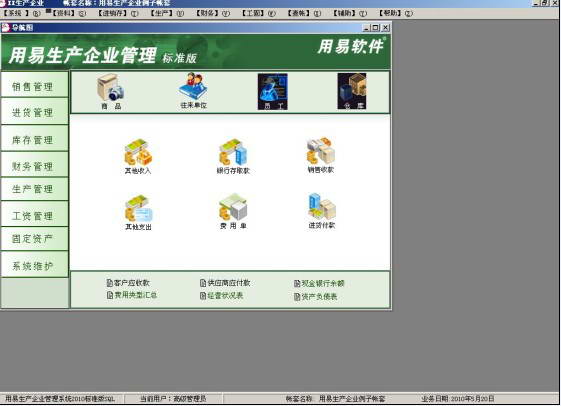Choose 系统维护 in the sidebar
The width and height of the screenshot is (561, 406).
(34, 265)
